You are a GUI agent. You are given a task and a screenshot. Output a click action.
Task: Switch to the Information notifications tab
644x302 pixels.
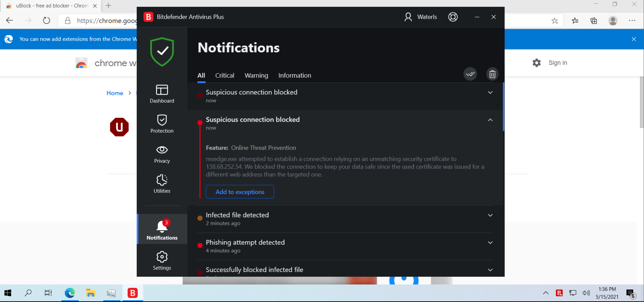(x=295, y=75)
